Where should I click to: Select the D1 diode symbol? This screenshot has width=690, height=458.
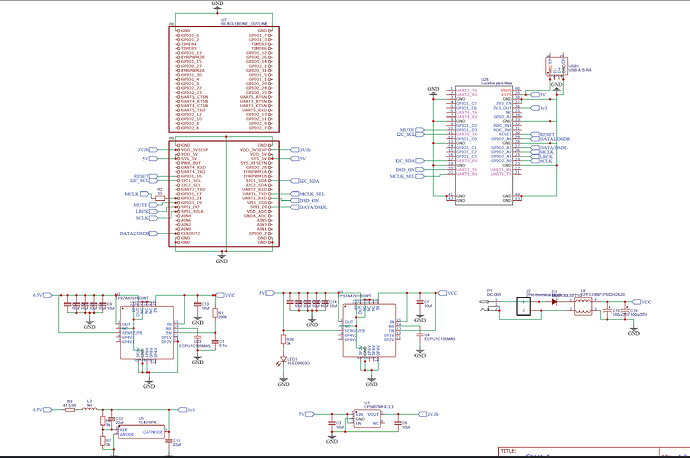point(554,302)
